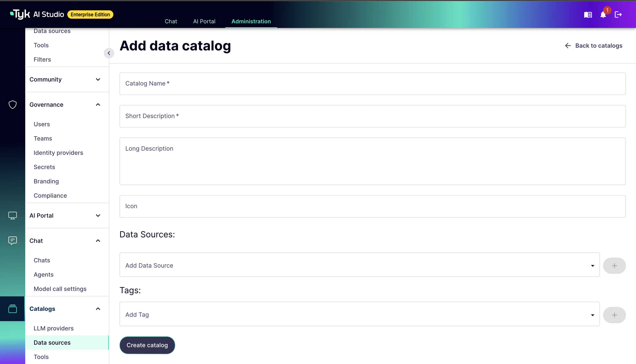
Task: Click the plus icon beside Add Tag
Action: point(615,315)
